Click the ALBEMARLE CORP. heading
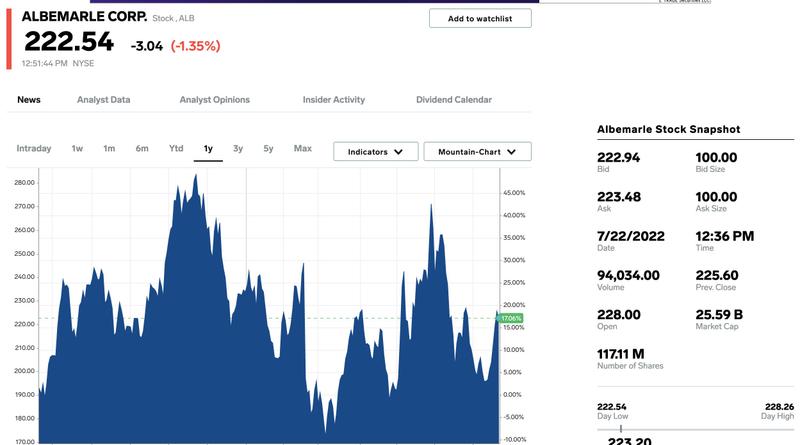 84,16
